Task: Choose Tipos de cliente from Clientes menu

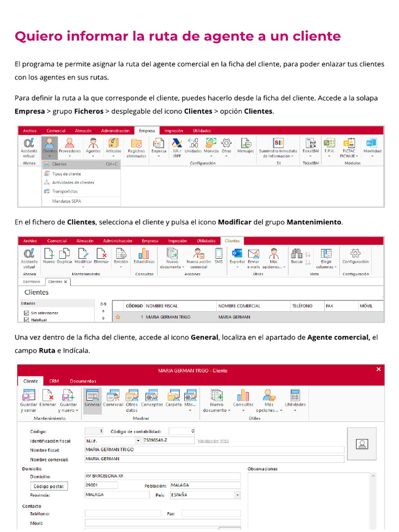Action: tap(66, 174)
